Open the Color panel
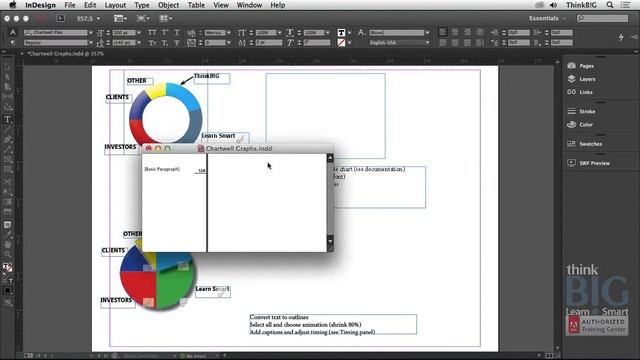640x360 pixels. 580,124
